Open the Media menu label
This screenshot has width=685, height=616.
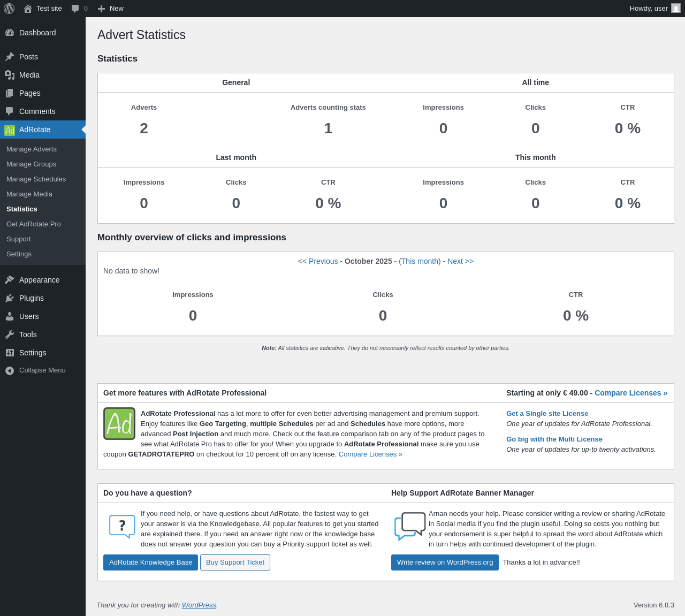pos(29,75)
